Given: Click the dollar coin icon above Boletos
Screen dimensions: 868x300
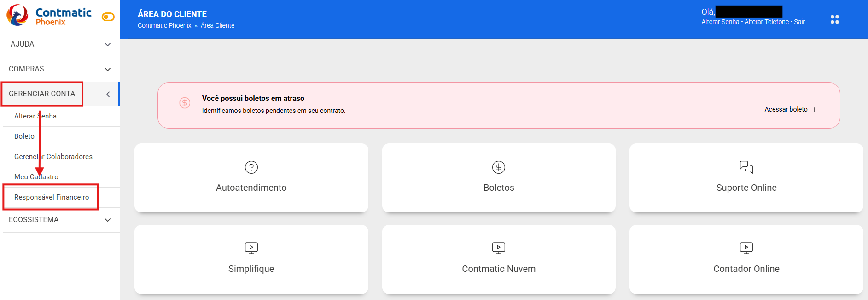Looking at the screenshot, I should coord(499,167).
